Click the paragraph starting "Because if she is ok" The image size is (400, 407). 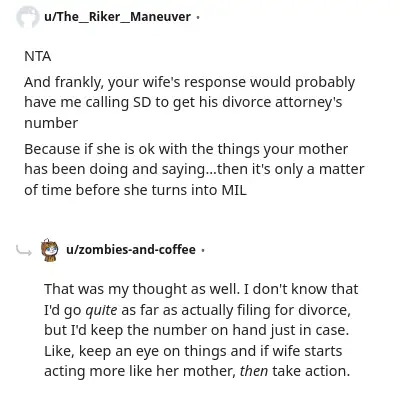(194, 169)
